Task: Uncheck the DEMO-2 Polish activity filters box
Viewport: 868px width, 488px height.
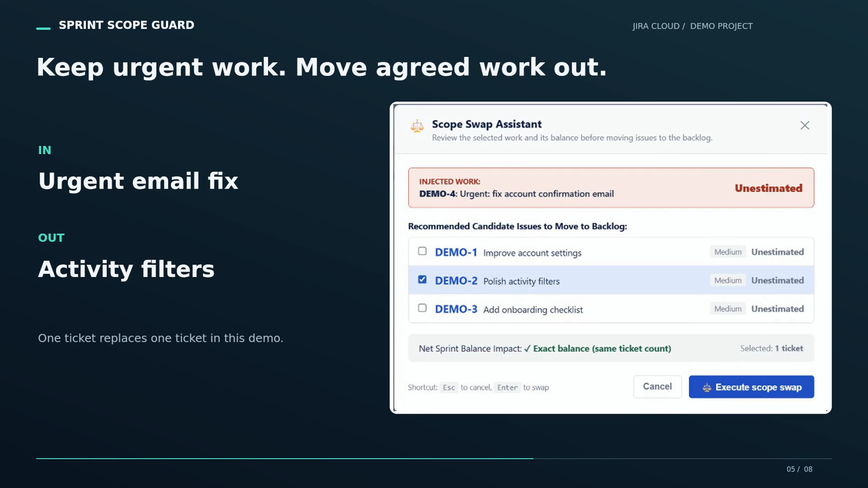Action: pyautogui.click(x=422, y=279)
